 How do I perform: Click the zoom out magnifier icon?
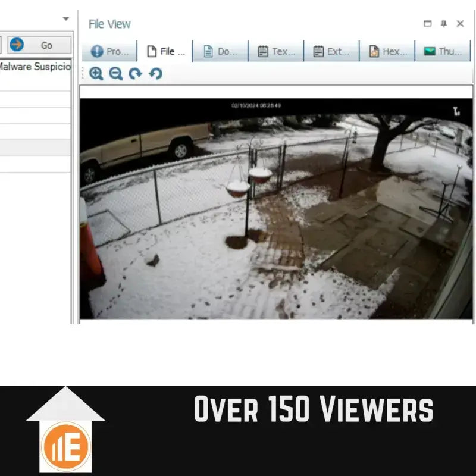115,74
